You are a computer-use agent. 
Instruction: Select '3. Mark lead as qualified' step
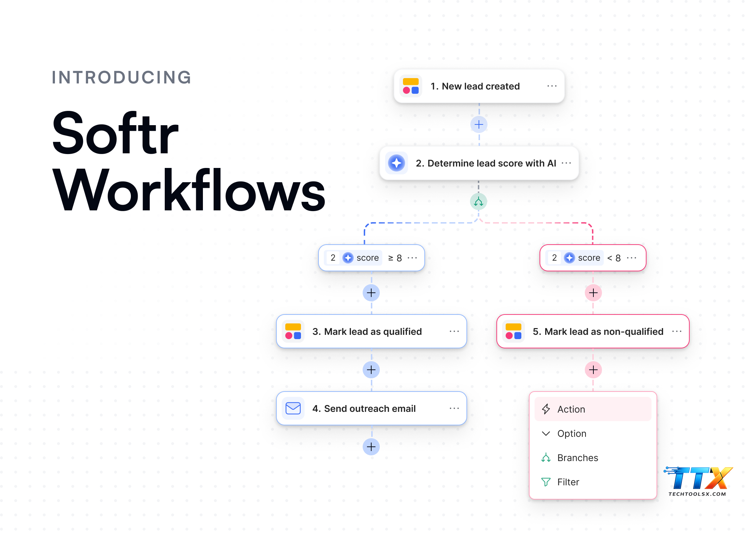(371, 331)
